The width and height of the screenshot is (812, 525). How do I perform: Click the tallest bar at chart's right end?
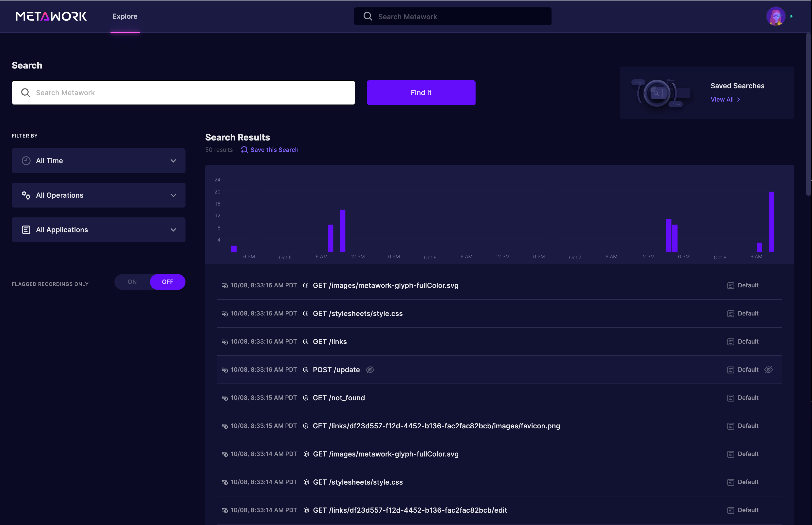771,222
